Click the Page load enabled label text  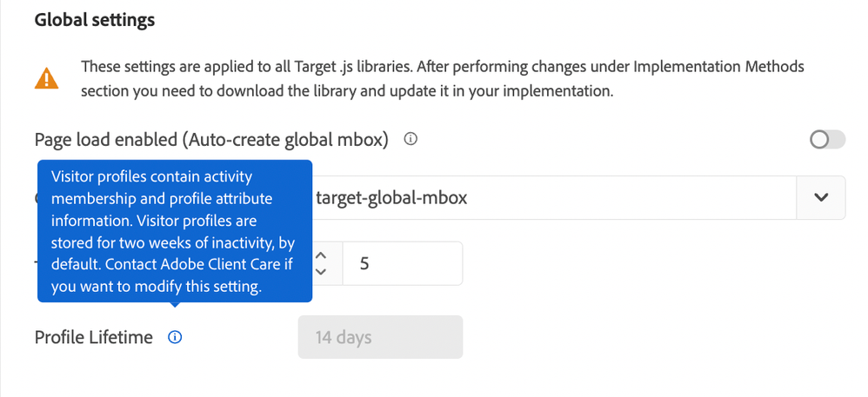pyautogui.click(x=211, y=139)
